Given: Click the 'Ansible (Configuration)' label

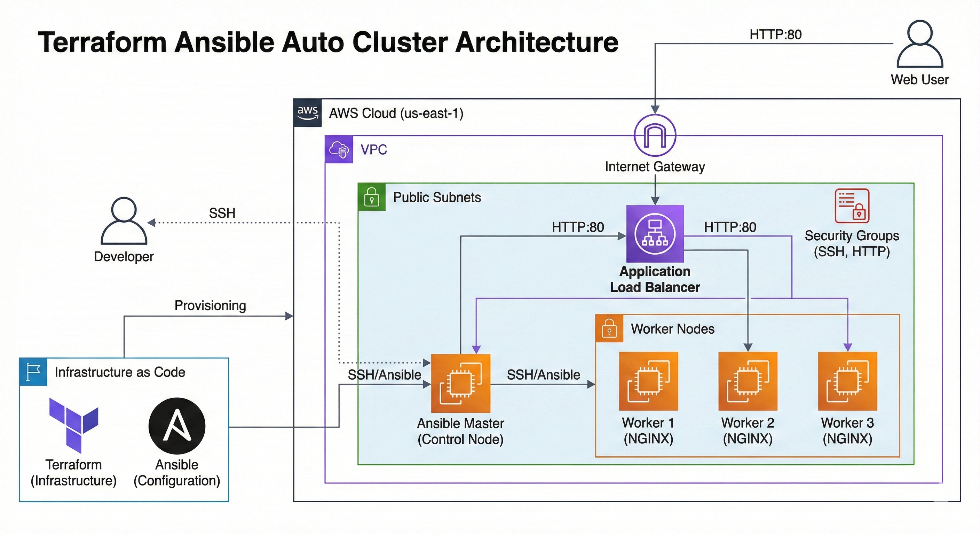Looking at the screenshot, I should 177,473.
